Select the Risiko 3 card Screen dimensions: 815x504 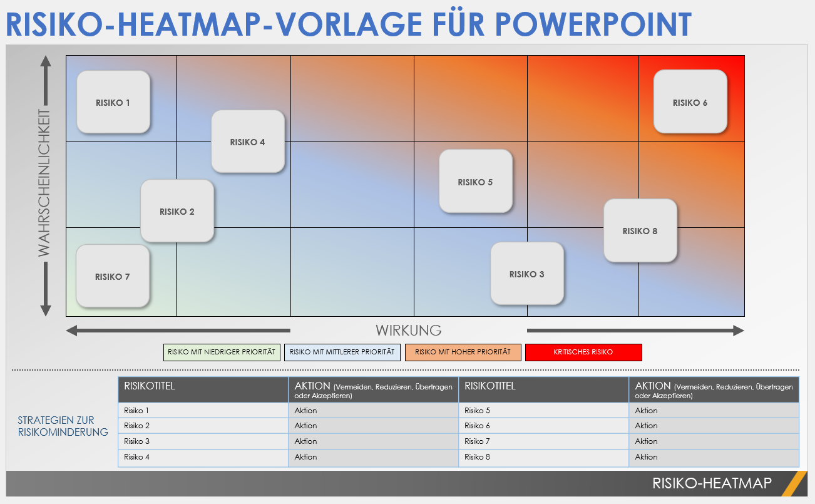pos(527,274)
